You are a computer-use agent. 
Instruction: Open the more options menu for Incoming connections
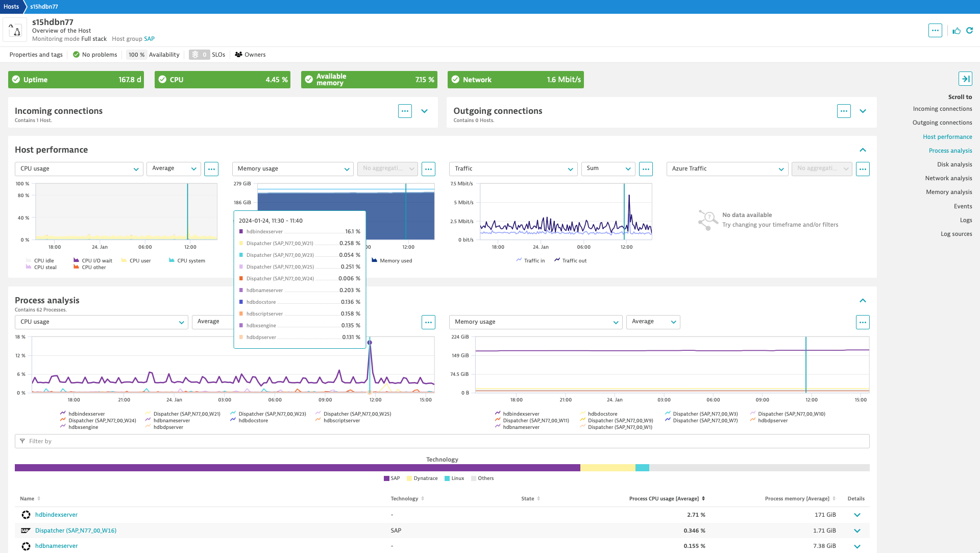pyautogui.click(x=405, y=111)
